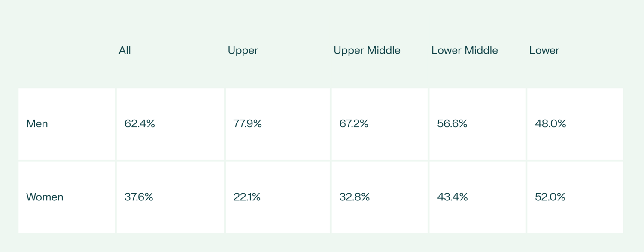Screen dimensions: 644x252
Task: Select the "Lower Middle" column header
Action: [x=465, y=50]
